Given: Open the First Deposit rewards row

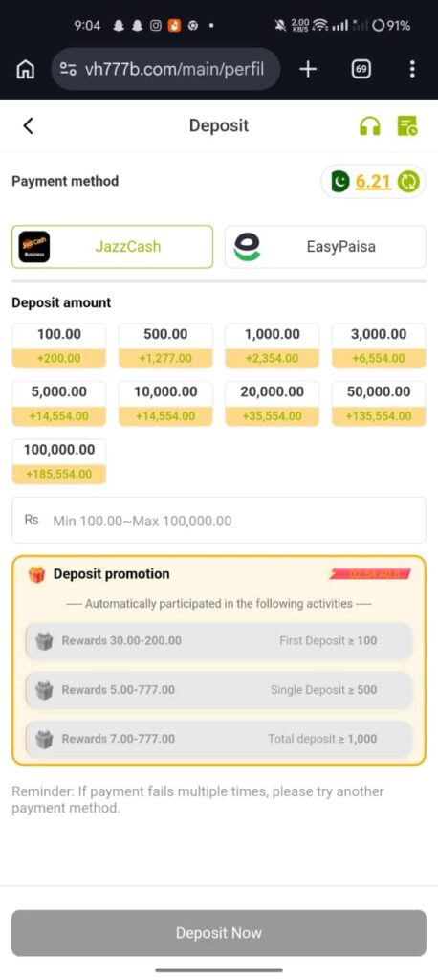Looking at the screenshot, I should (219, 640).
